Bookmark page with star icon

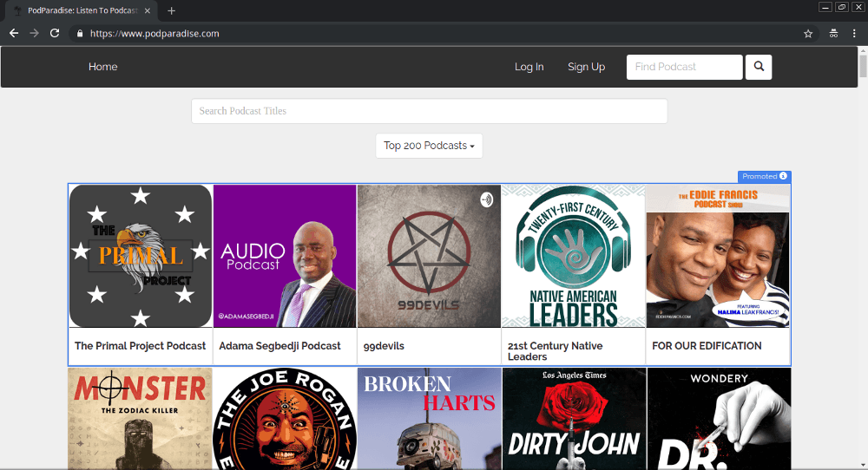[808, 34]
